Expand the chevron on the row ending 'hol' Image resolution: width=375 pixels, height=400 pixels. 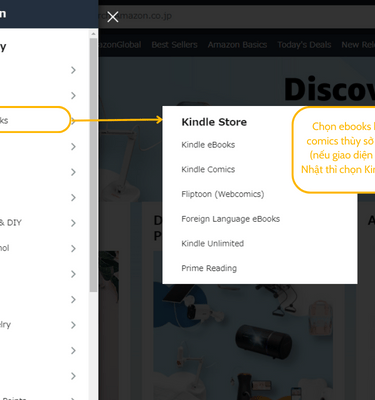tap(73, 248)
